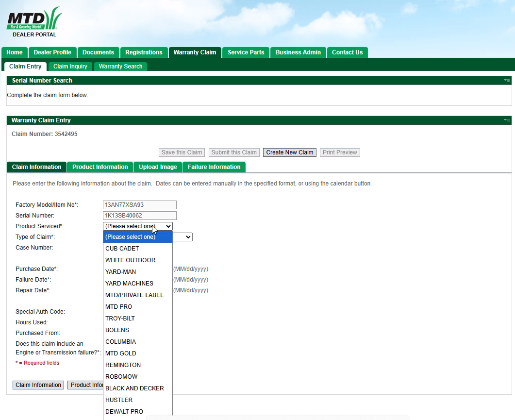Switch to the Claim Inquiry sub-tab
The width and height of the screenshot is (515, 420).
[70, 67]
